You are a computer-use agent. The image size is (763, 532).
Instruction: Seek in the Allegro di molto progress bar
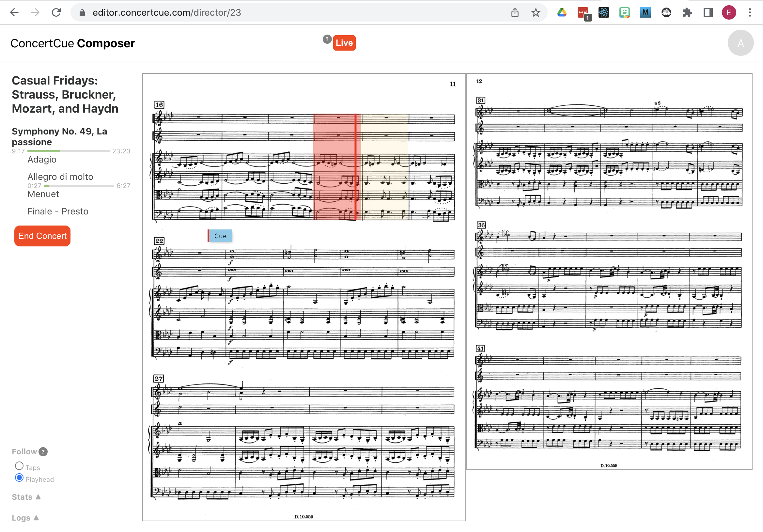coord(79,186)
